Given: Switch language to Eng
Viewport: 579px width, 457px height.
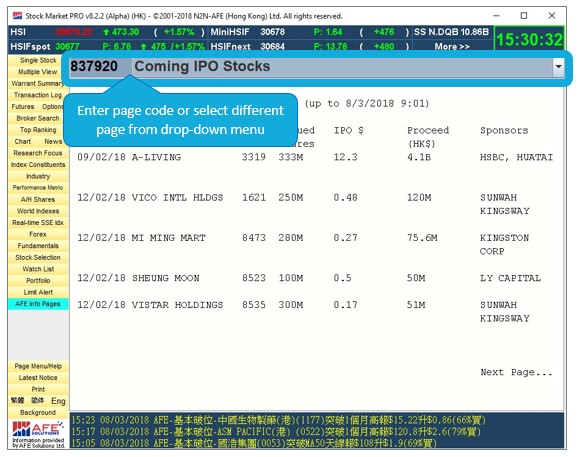Looking at the screenshot, I should click(x=58, y=401).
